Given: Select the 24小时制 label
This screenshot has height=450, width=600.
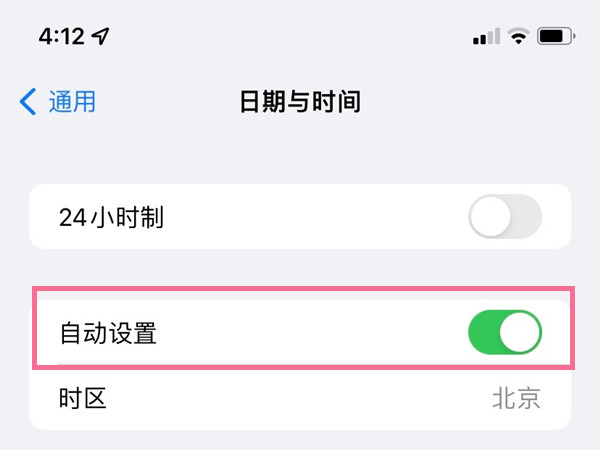Looking at the screenshot, I should click(x=110, y=217).
